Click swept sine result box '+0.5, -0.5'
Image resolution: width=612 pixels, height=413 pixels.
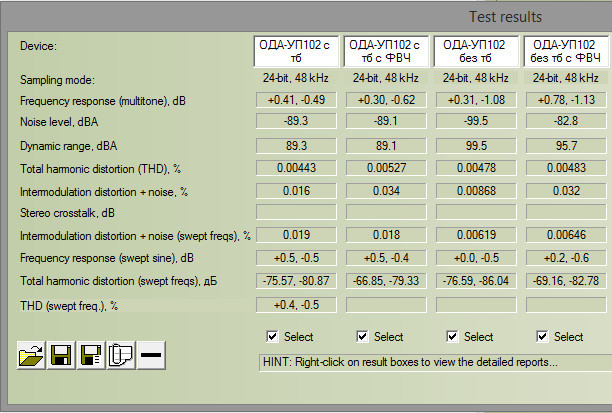296,258
